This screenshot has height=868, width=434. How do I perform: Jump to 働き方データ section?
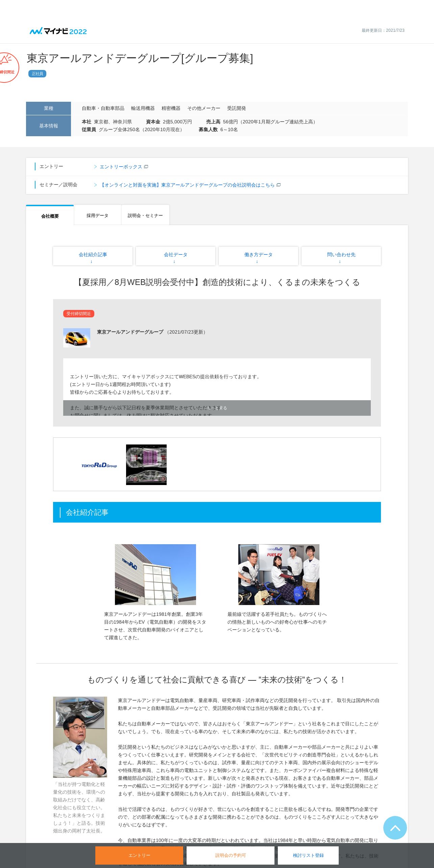pos(258,256)
